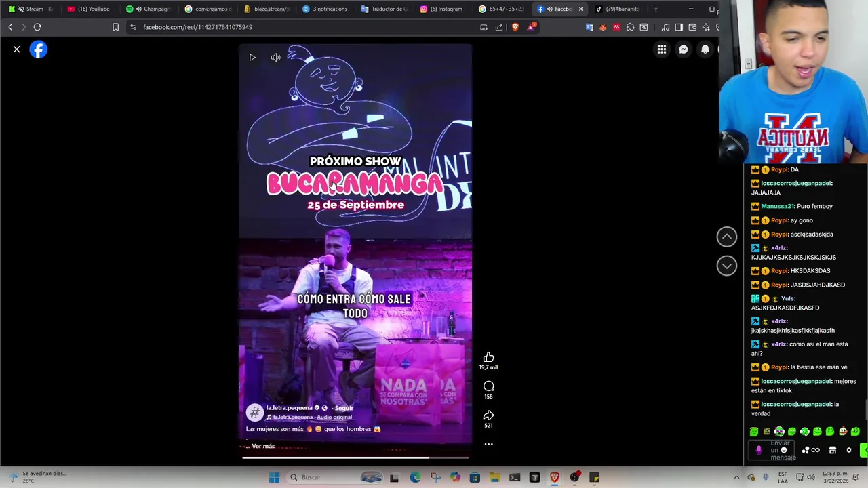Viewport: 868px width, 488px height.
Task: Open Brave browser taskbar icon
Action: [x=555, y=477]
